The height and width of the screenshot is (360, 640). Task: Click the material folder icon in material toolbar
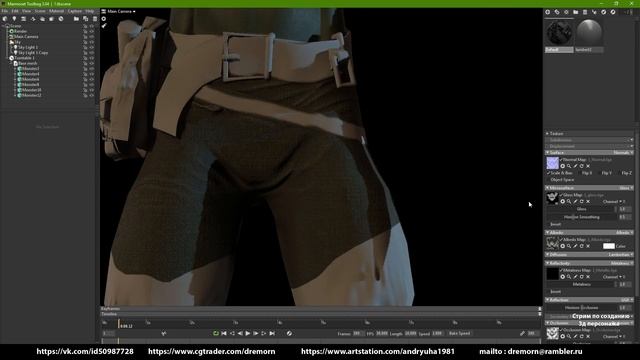pos(576,12)
